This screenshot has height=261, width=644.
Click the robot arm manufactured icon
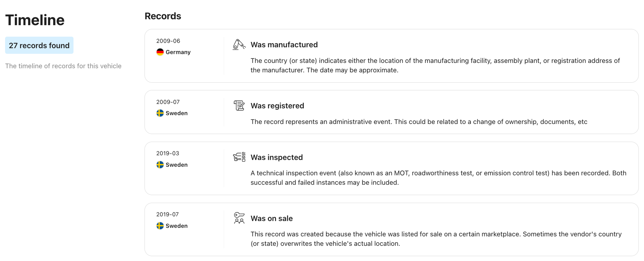coord(239,44)
